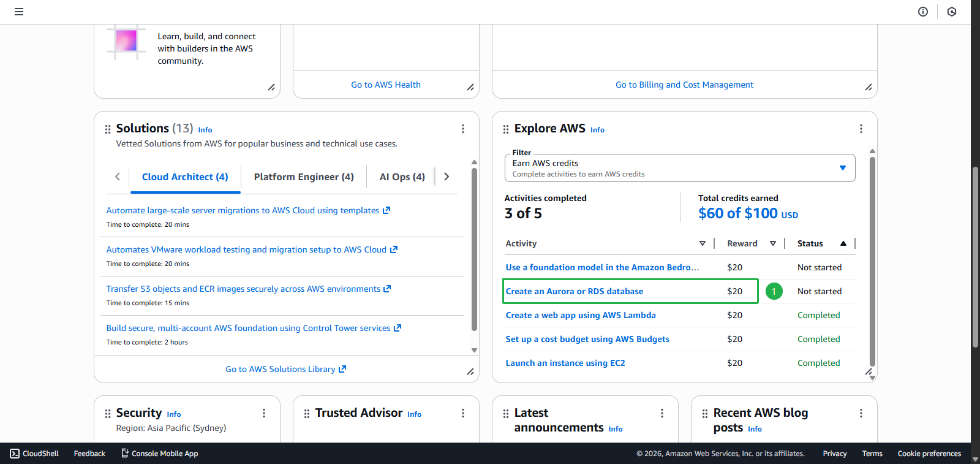Click the info circle icon in top bar
Screen dimensions: 980x464
point(923,12)
